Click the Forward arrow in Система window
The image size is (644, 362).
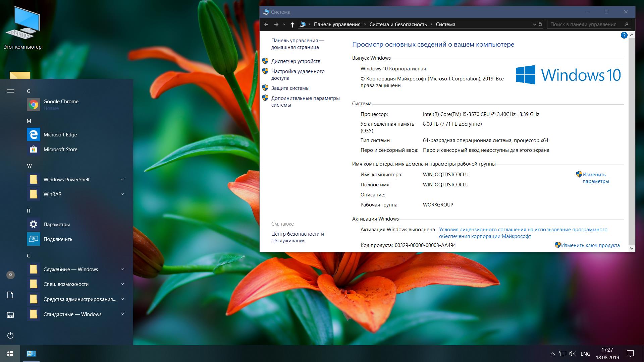[276, 24]
